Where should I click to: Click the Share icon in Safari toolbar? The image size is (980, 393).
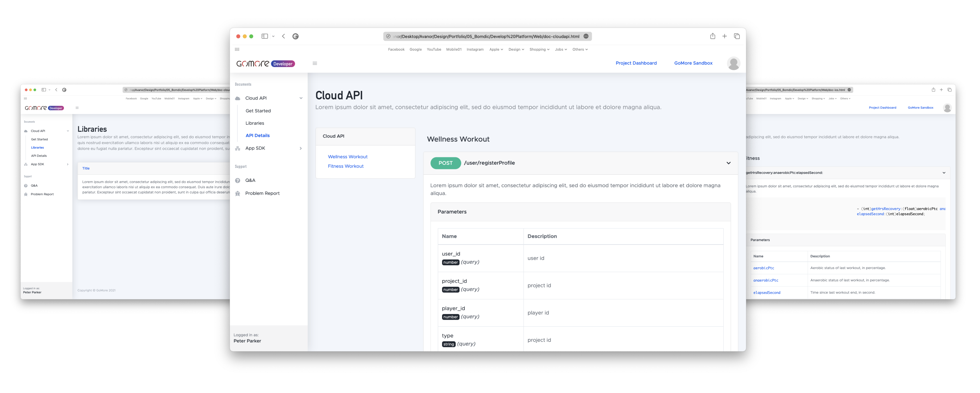pyautogui.click(x=713, y=36)
